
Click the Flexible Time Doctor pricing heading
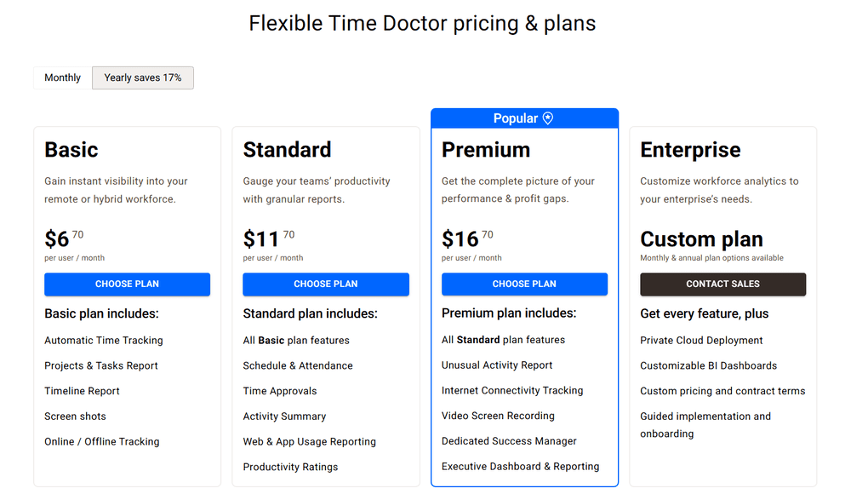tap(421, 23)
